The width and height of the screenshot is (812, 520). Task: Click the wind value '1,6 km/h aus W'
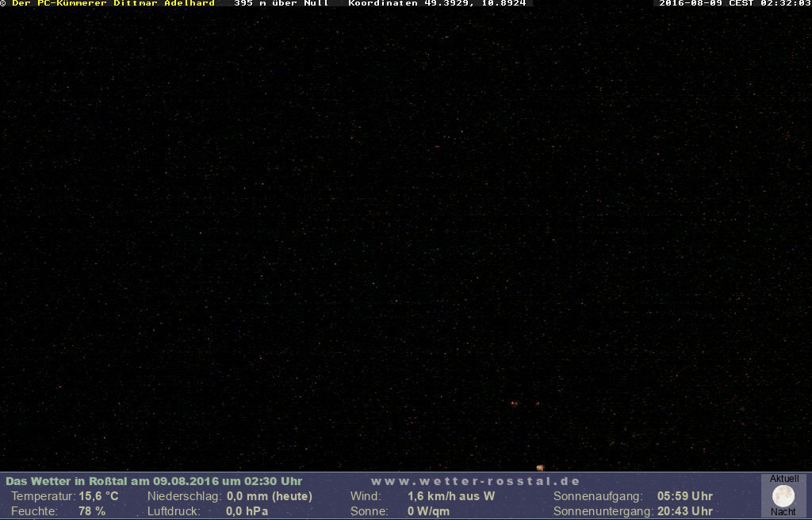tap(451, 496)
